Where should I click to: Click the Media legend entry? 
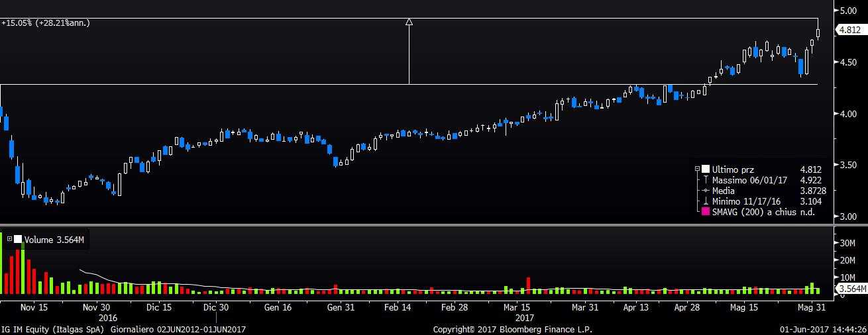723,191
